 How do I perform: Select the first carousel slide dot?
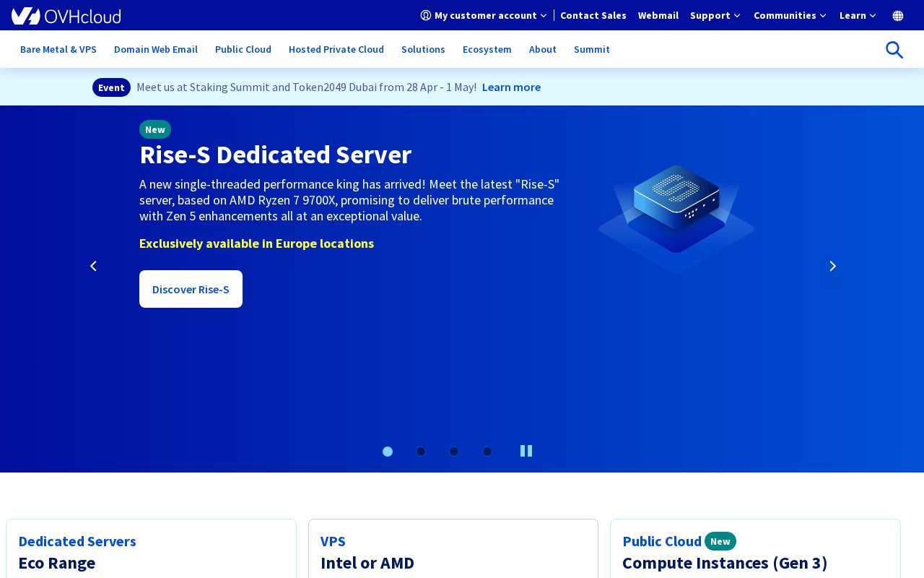[388, 452]
